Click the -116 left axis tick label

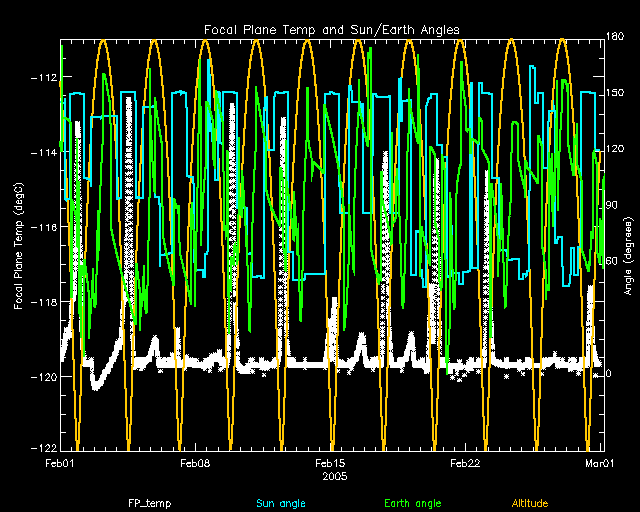pos(43,228)
